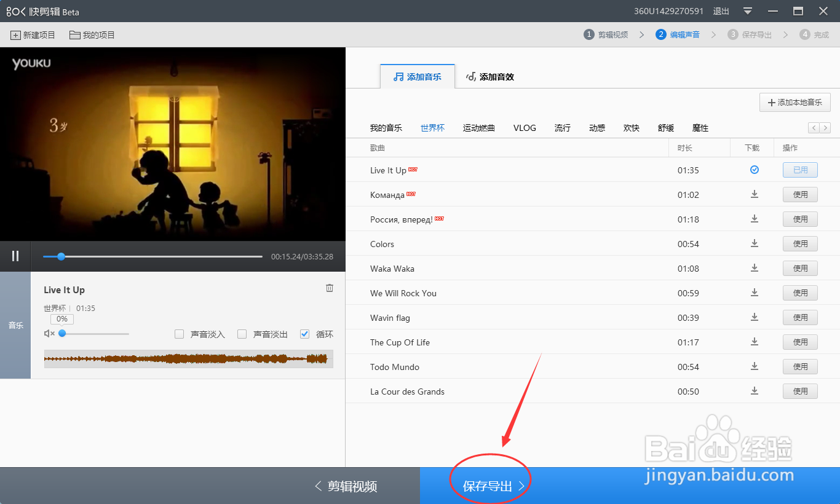
Task: Select the 运动燃曲 music category
Action: 479,128
